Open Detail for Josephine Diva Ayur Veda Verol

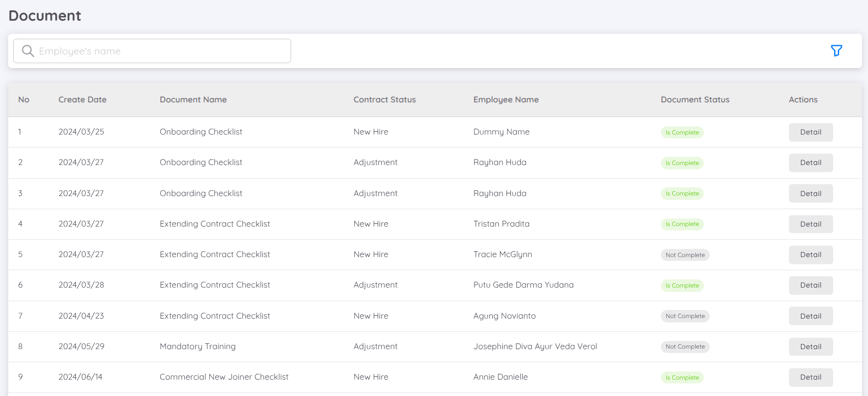(x=810, y=346)
